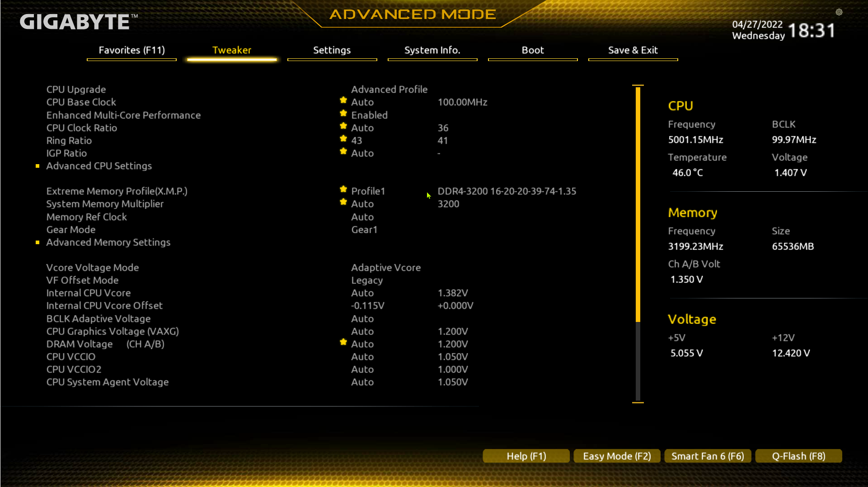This screenshot has height=487, width=868.
Task: Change IGP Ratio Auto value
Action: [x=362, y=153]
